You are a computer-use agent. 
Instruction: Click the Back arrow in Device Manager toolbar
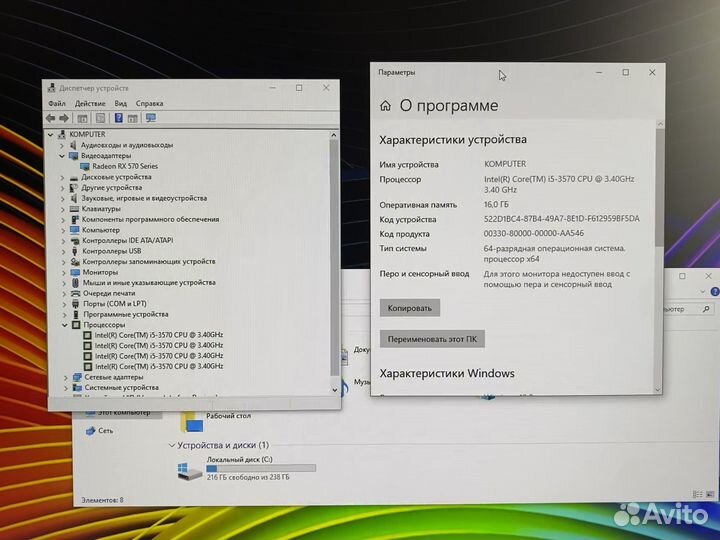point(51,118)
